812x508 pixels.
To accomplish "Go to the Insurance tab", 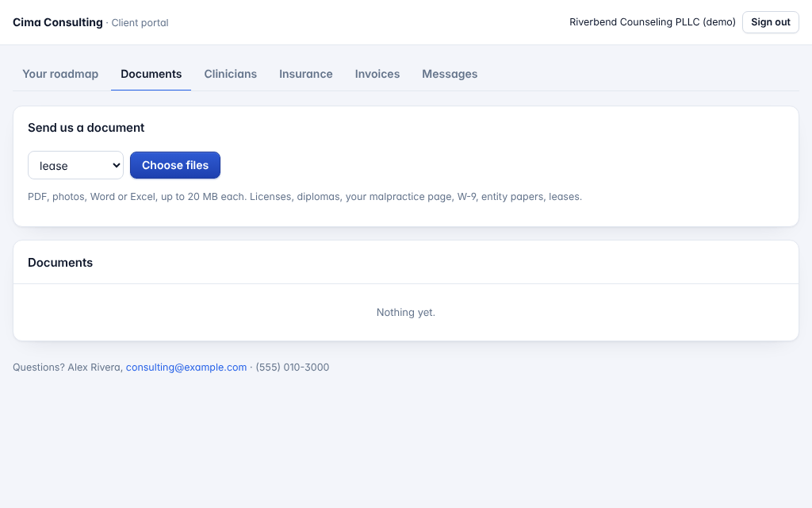I will (305, 74).
